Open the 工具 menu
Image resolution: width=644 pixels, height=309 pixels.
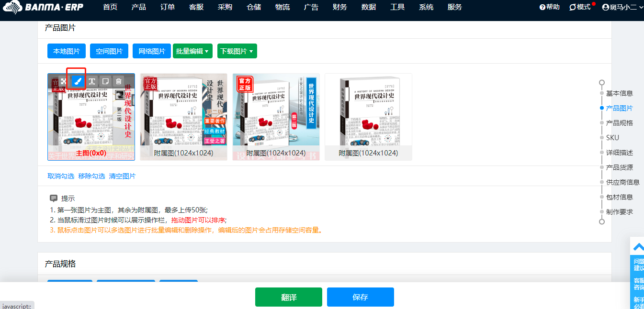tap(397, 7)
